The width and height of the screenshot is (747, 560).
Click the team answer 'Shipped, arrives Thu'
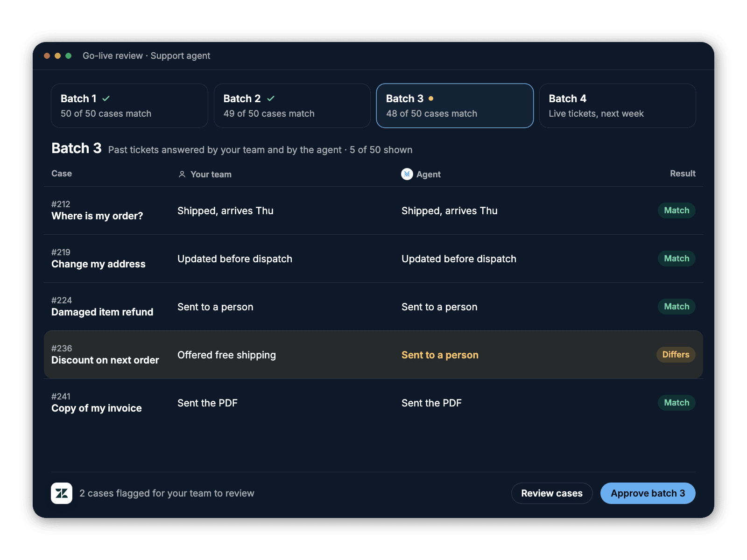(226, 211)
